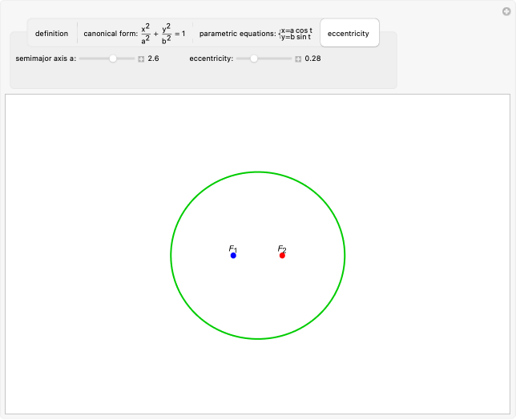Expand eccentricity slider controls with plus icon
The image size is (516, 420).
298,59
